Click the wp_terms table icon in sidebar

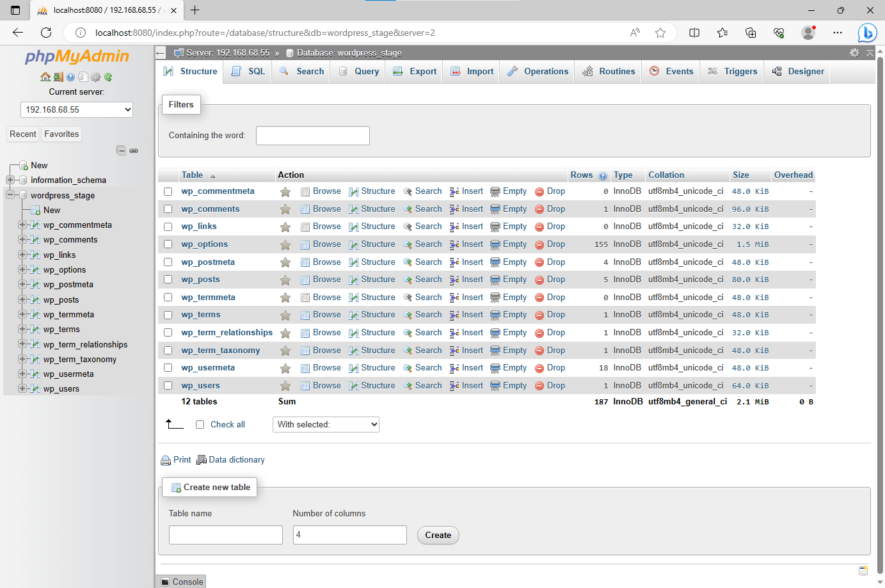pyautogui.click(x=36, y=329)
